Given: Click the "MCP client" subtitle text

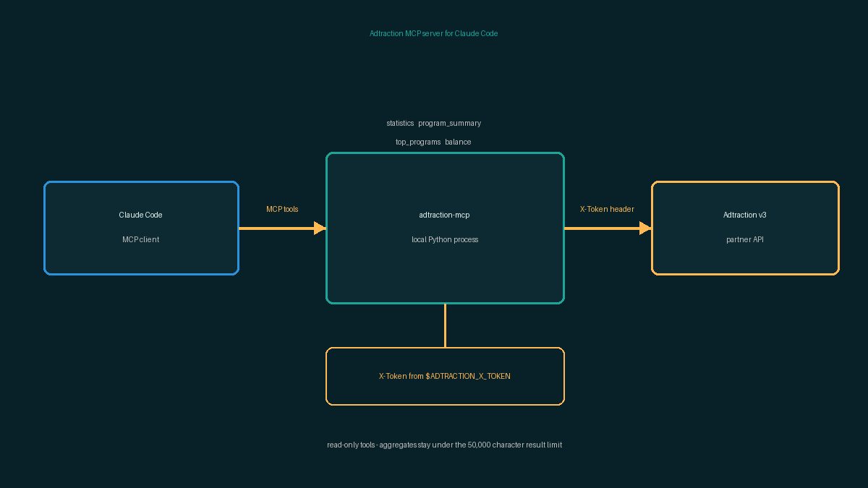Looking at the screenshot, I should (141, 239).
